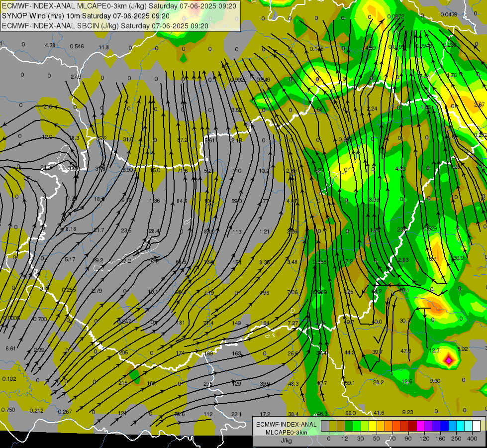Click the map value 181
The height and width of the screenshot is (448, 487).
(x=181, y=323)
